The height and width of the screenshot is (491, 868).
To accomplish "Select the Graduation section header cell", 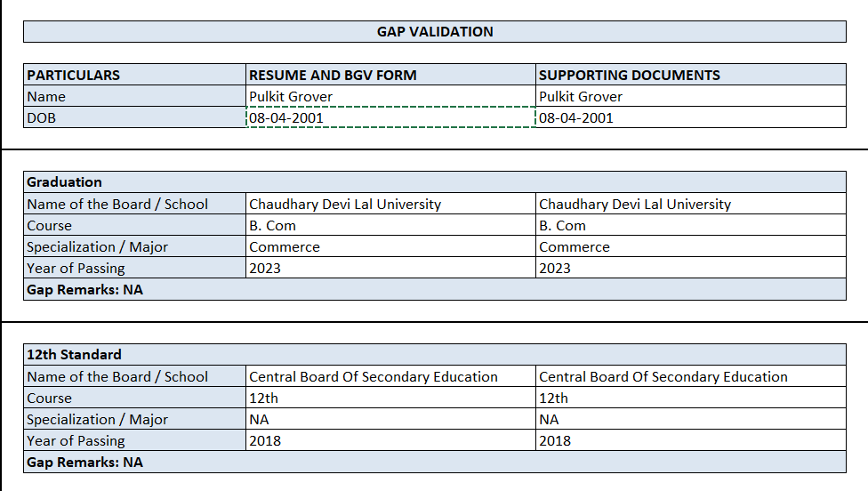I will click(435, 182).
